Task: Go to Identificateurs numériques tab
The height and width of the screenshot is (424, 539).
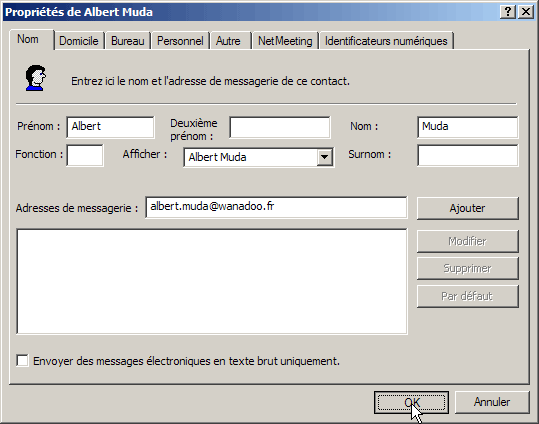Action: [386, 41]
